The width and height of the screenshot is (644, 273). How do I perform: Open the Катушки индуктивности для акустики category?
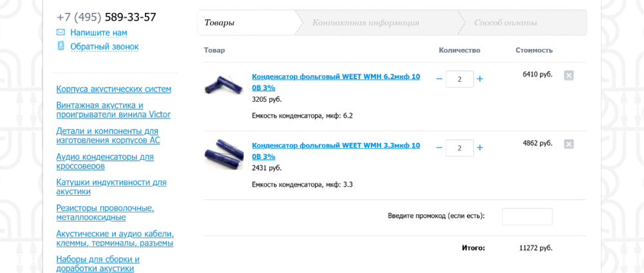pos(111,187)
